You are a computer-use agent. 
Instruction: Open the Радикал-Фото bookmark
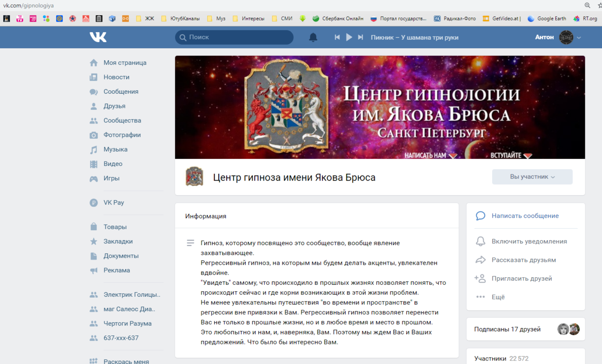click(x=455, y=19)
